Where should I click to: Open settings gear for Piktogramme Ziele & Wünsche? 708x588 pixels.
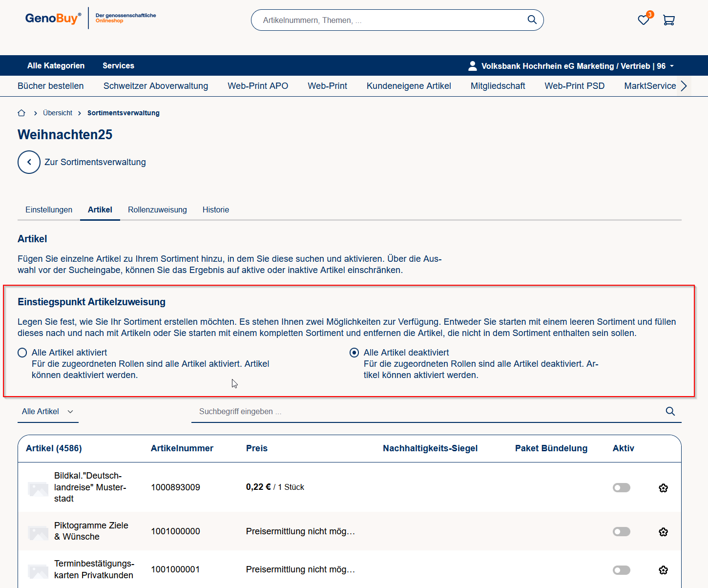click(663, 532)
